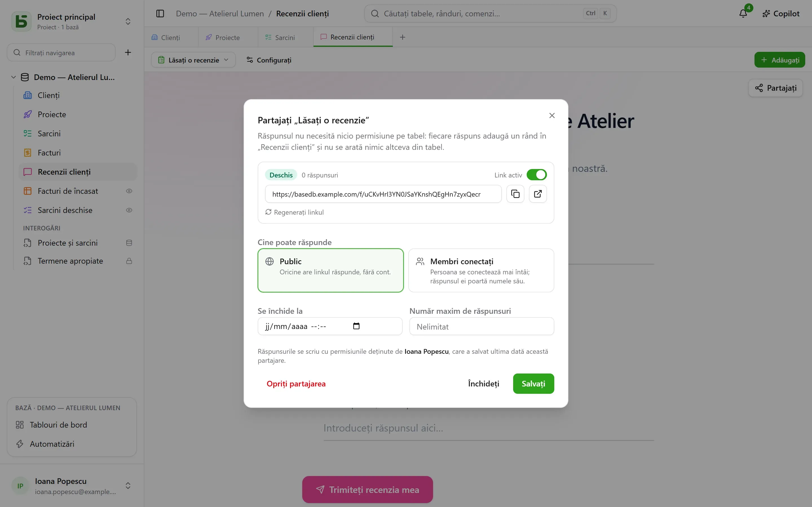
Task: Copy the share link to clipboard
Action: pos(515,194)
